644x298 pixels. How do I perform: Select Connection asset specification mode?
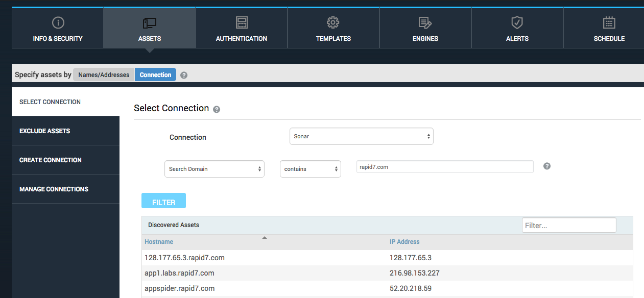(x=155, y=74)
